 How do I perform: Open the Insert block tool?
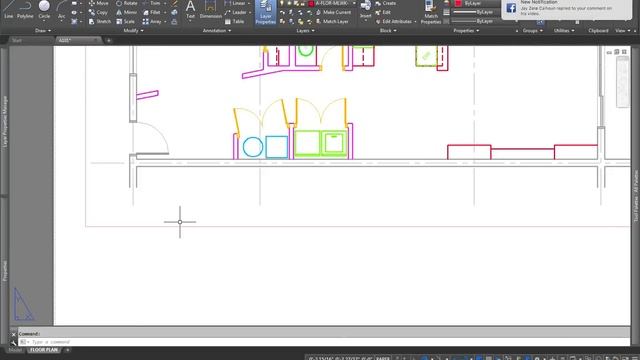pos(366,10)
